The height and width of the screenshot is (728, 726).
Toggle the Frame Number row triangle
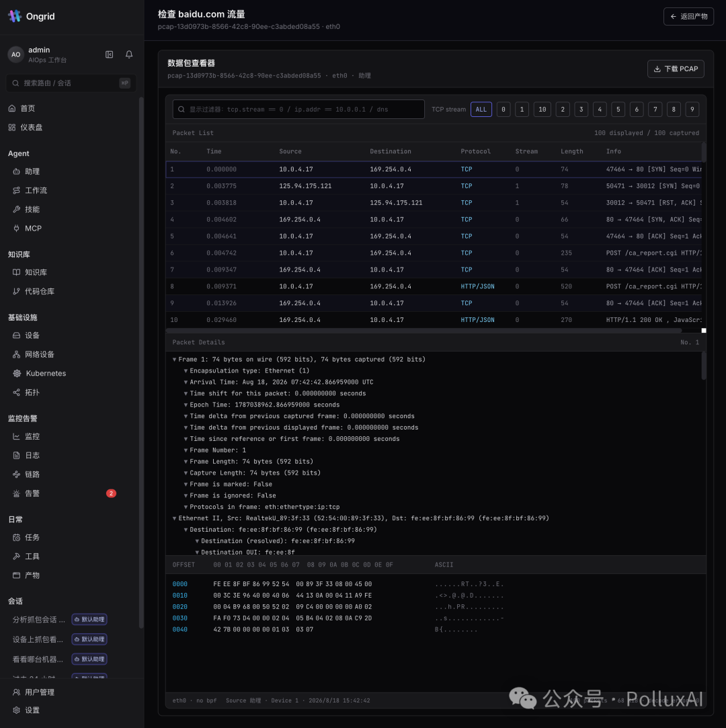coord(186,450)
